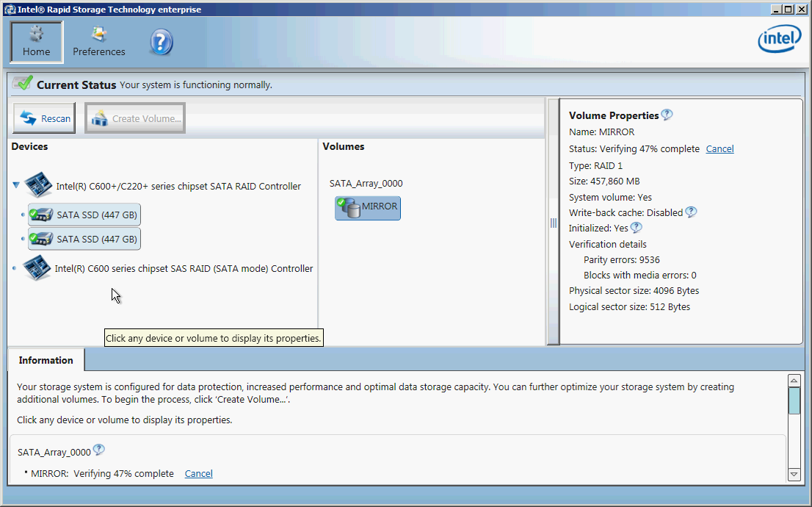Click Physical sector size: 4096 Bytes text
The width and height of the screenshot is (812, 507).
tap(634, 291)
